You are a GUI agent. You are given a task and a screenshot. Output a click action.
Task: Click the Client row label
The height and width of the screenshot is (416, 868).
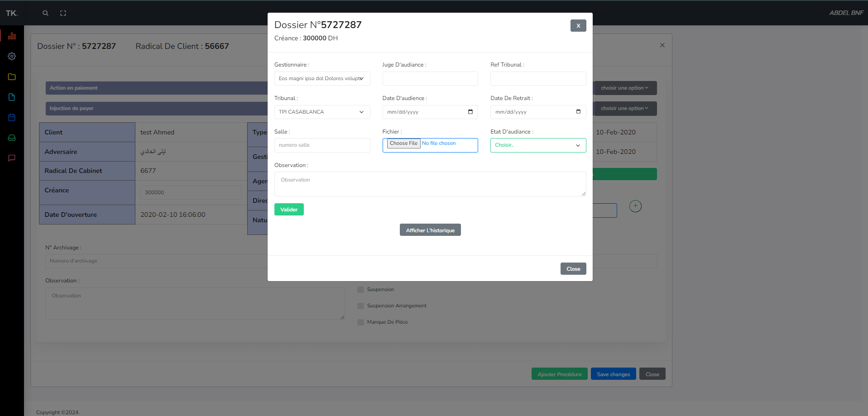click(87, 132)
